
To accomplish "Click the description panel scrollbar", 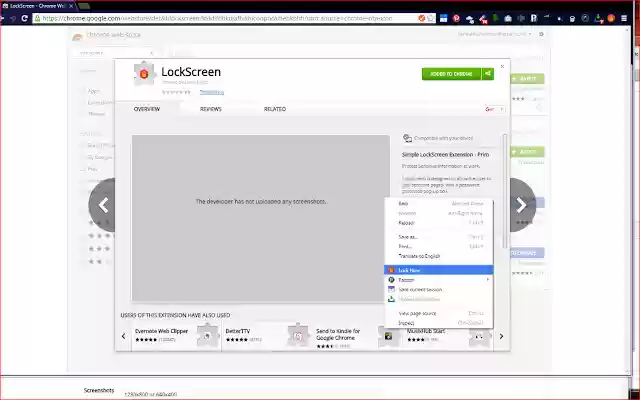I will tap(505, 191).
